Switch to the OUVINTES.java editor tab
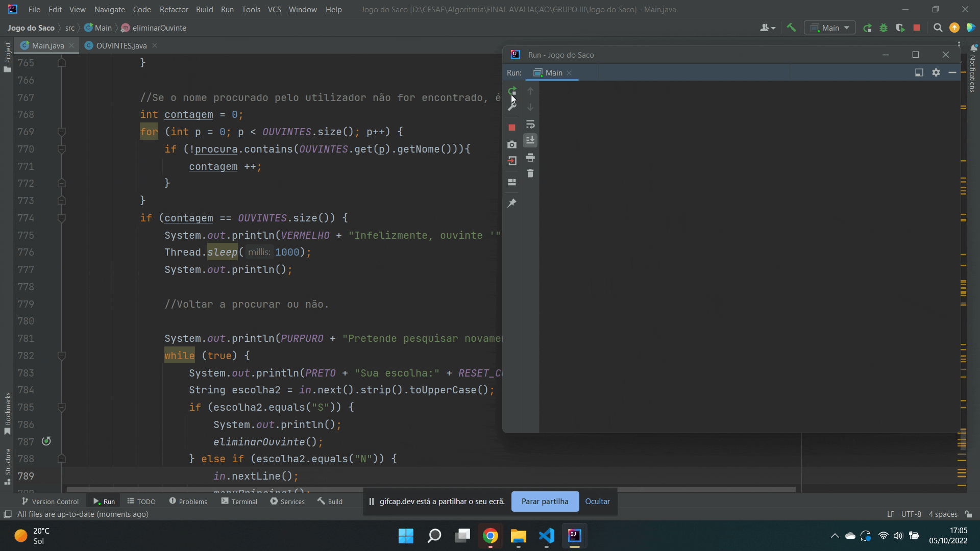The image size is (980, 551). coord(120,45)
